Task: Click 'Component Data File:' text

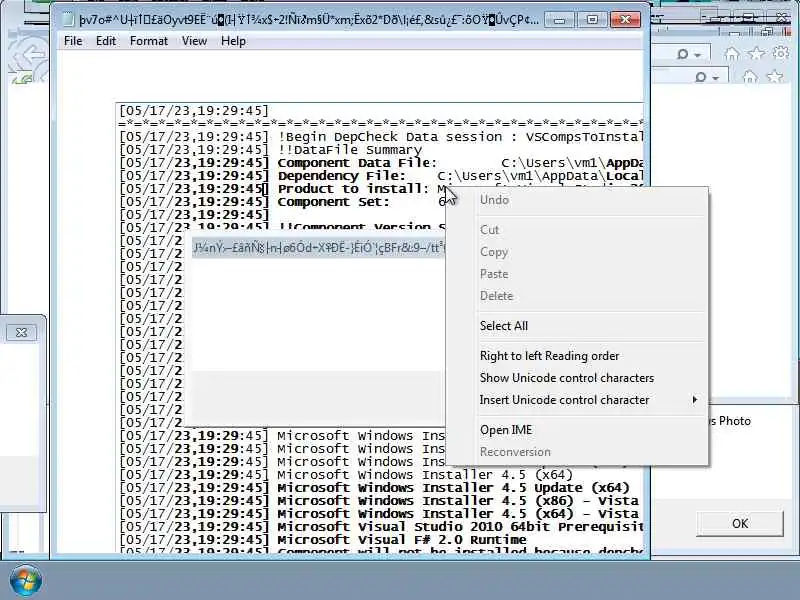Action: point(357,163)
